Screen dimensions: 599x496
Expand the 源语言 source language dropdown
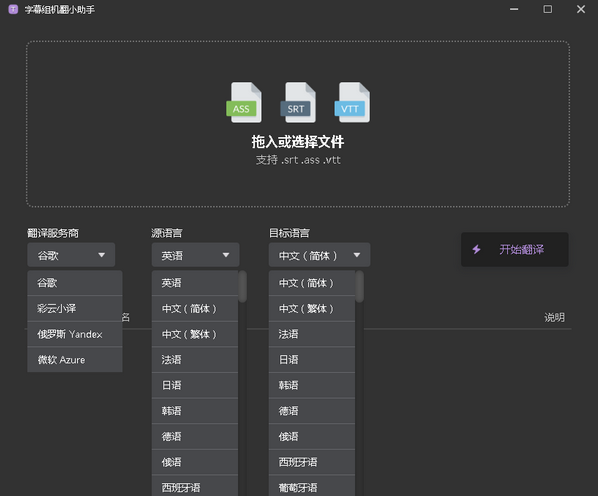[x=196, y=255]
